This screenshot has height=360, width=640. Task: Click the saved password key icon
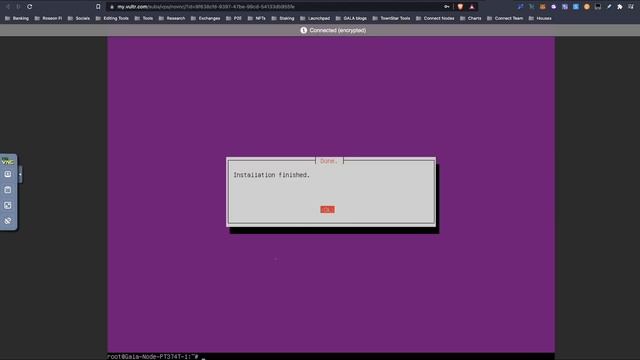[x=447, y=7]
